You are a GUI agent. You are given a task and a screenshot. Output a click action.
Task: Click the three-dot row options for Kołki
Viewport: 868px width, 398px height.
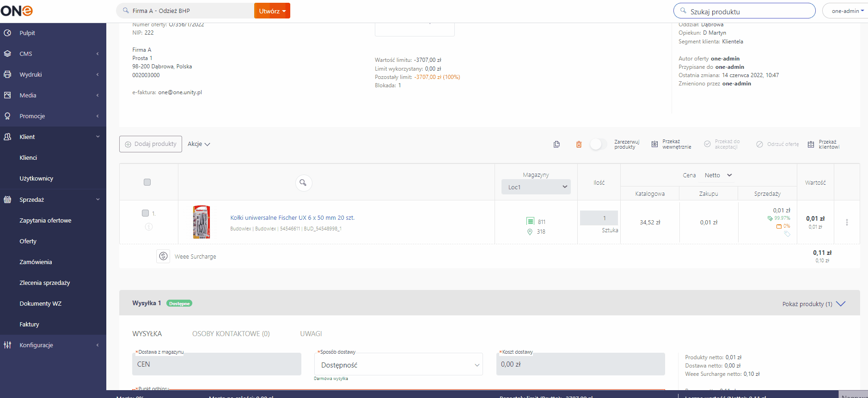click(847, 222)
